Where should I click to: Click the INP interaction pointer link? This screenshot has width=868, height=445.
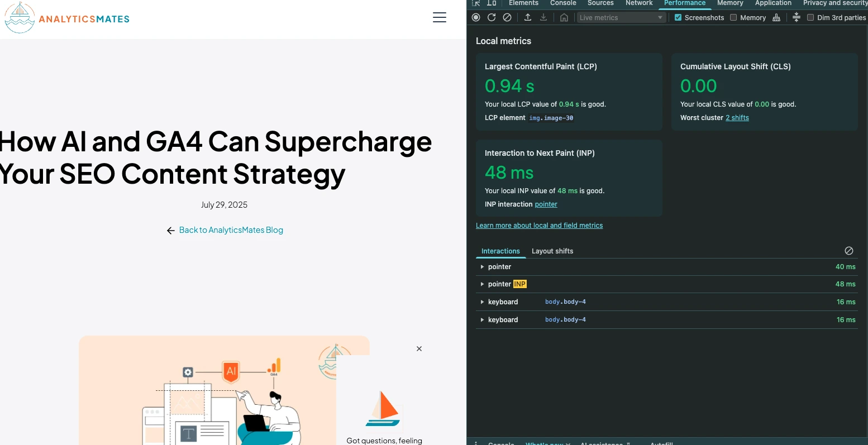coord(546,204)
